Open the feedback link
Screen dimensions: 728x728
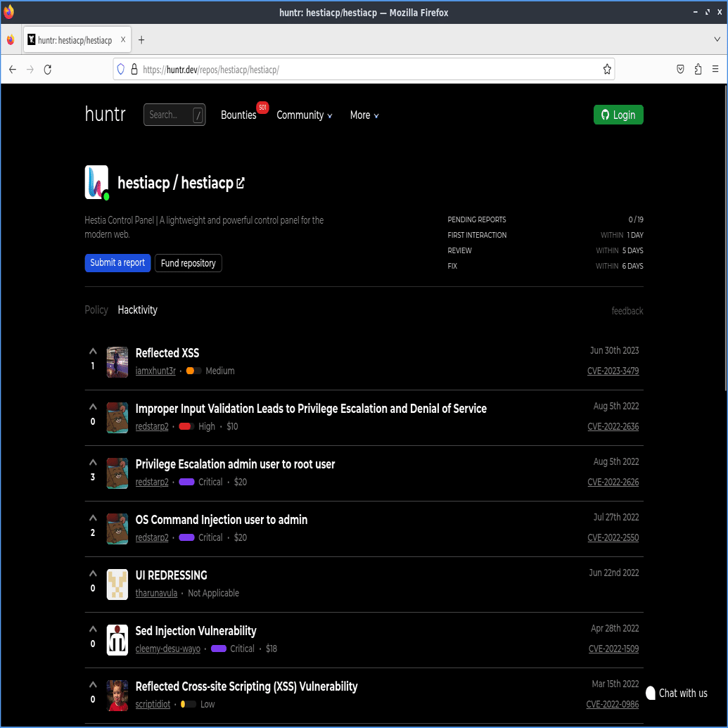point(627,311)
